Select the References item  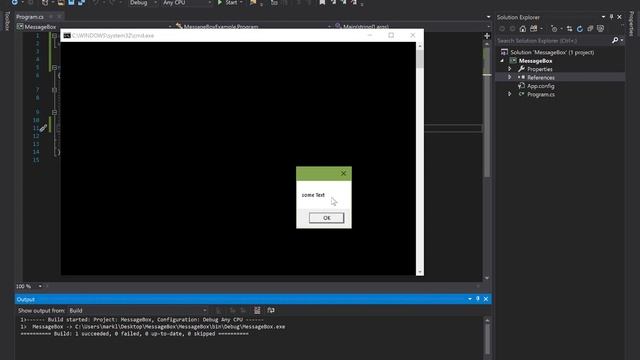pyautogui.click(x=540, y=78)
